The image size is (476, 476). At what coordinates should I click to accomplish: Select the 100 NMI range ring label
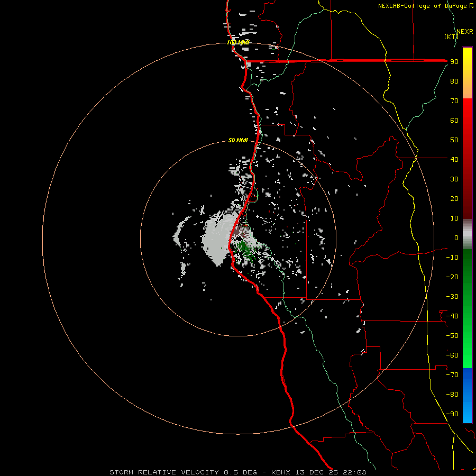tap(238, 42)
